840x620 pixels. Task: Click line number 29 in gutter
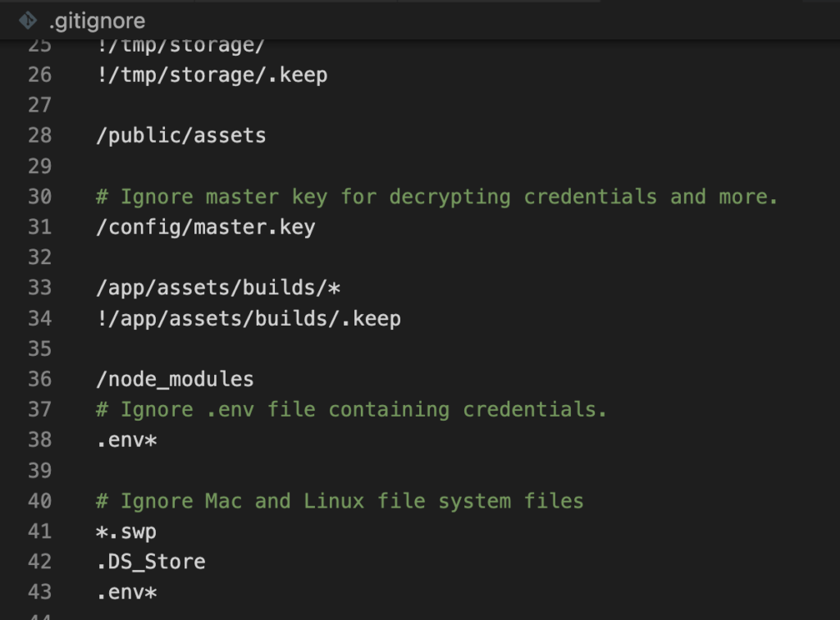coord(39,166)
